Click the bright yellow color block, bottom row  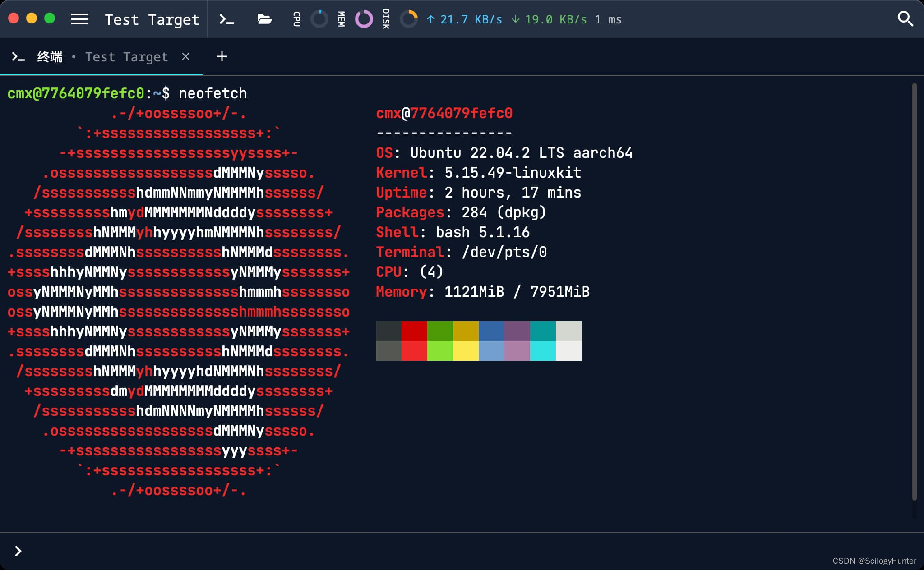pyautogui.click(x=466, y=351)
